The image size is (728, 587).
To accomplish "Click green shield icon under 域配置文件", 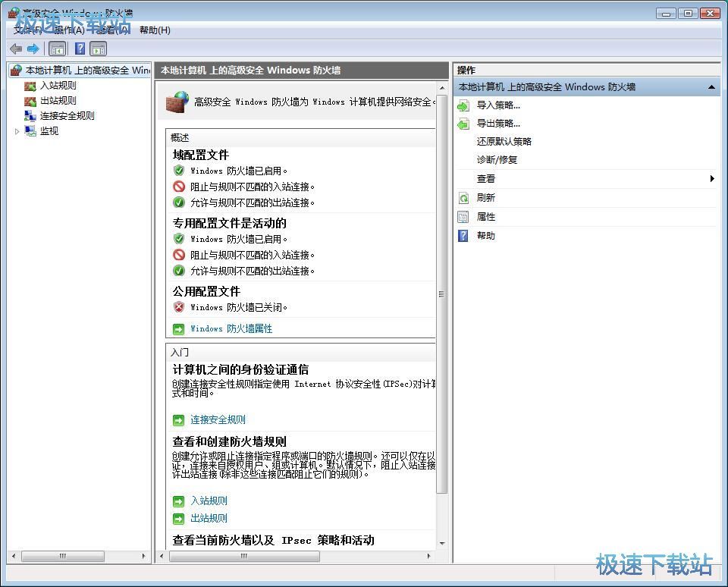I will tap(179, 171).
